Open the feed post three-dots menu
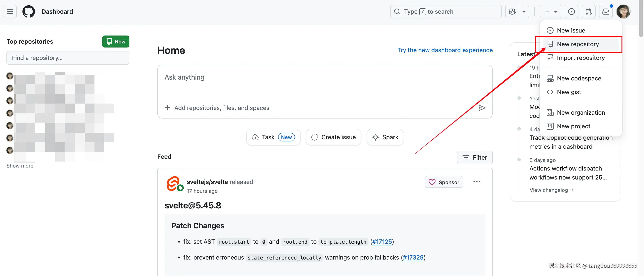 coord(477,182)
